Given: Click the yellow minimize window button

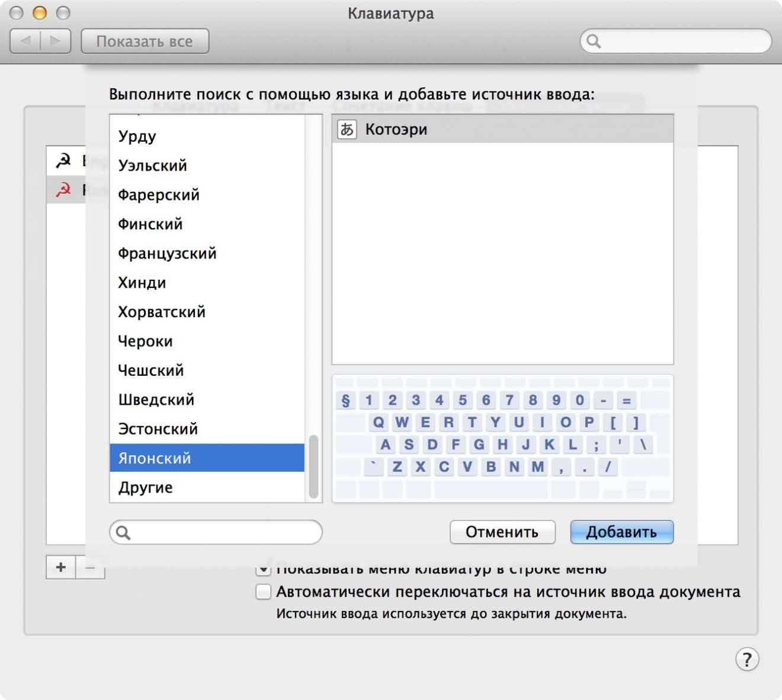Looking at the screenshot, I should [x=40, y=12].
